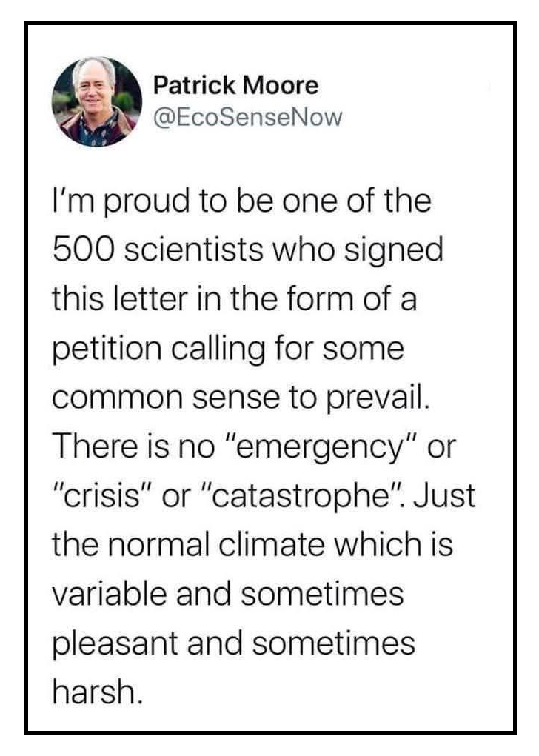Open the Patrick Moore display name
Image resolution: width=539 pixels, height=756 pixels.
[x=235, y=86]
